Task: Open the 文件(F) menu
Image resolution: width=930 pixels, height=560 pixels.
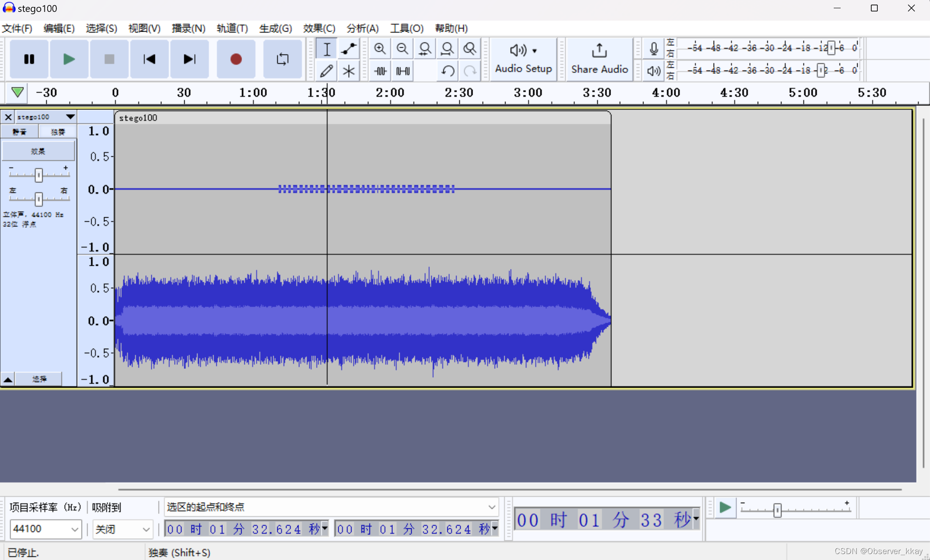Action: coord(17,28)
